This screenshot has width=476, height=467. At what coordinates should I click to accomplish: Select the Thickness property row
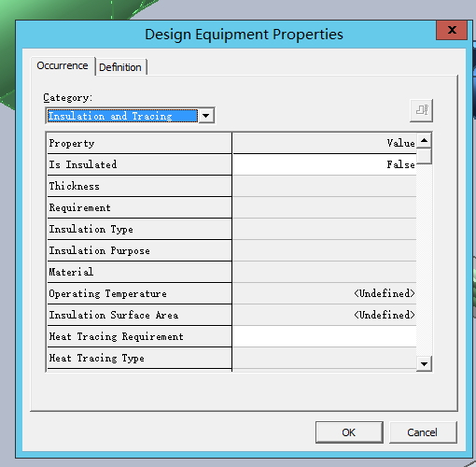pyautogui.click(x=139, y=186)
